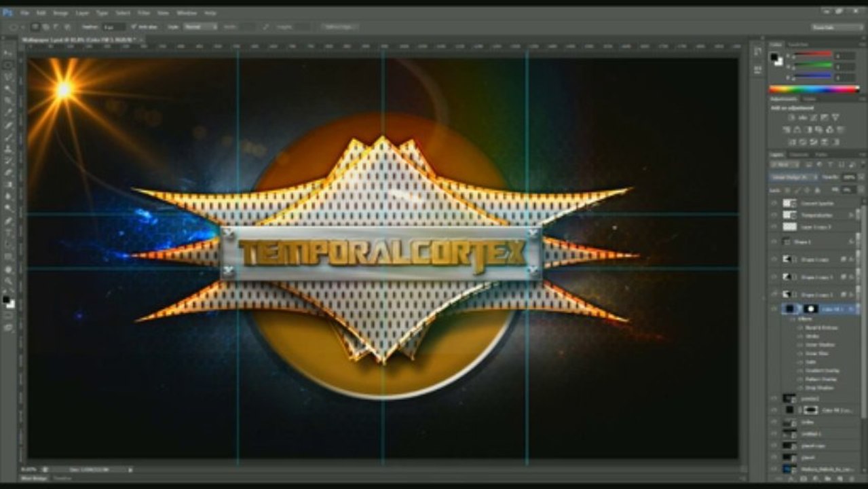Screen dimensions: 868x489
Task: Select the Brush tool
Action: click(x=9, y=137)
